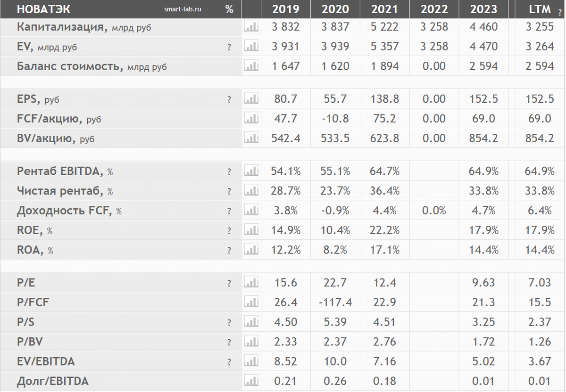Open chart icon for BV/акцию row
Image resolution: width=566 pixels, height=392 pixels.
click(251, 139)
